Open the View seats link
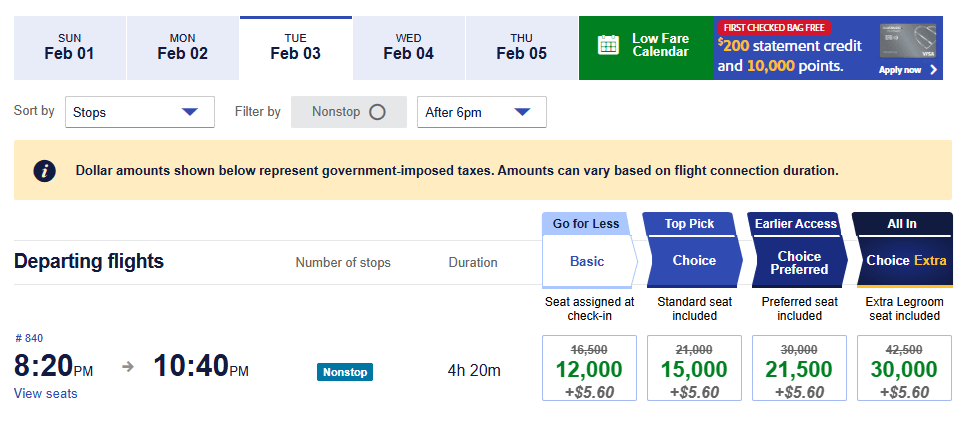 [45, 394]
